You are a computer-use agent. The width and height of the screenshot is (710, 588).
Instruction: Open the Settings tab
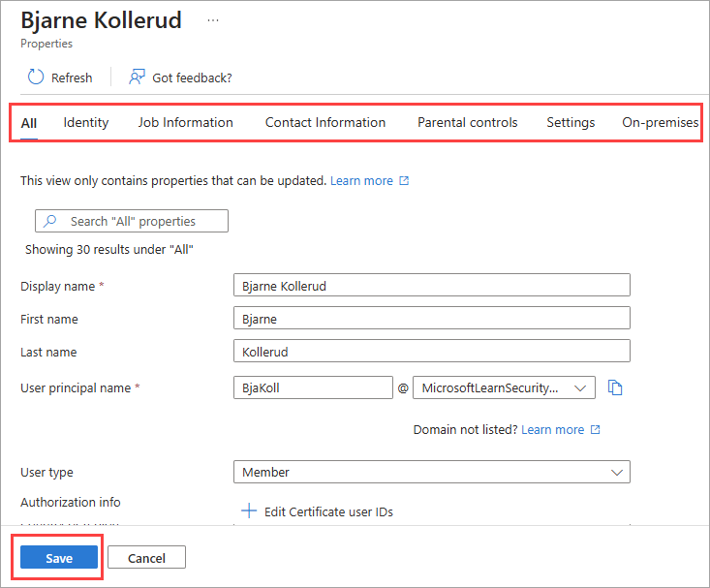point(571,122)
